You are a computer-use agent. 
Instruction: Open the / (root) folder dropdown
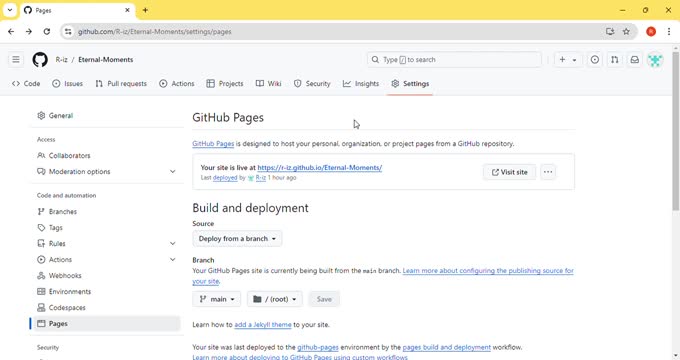275,299
